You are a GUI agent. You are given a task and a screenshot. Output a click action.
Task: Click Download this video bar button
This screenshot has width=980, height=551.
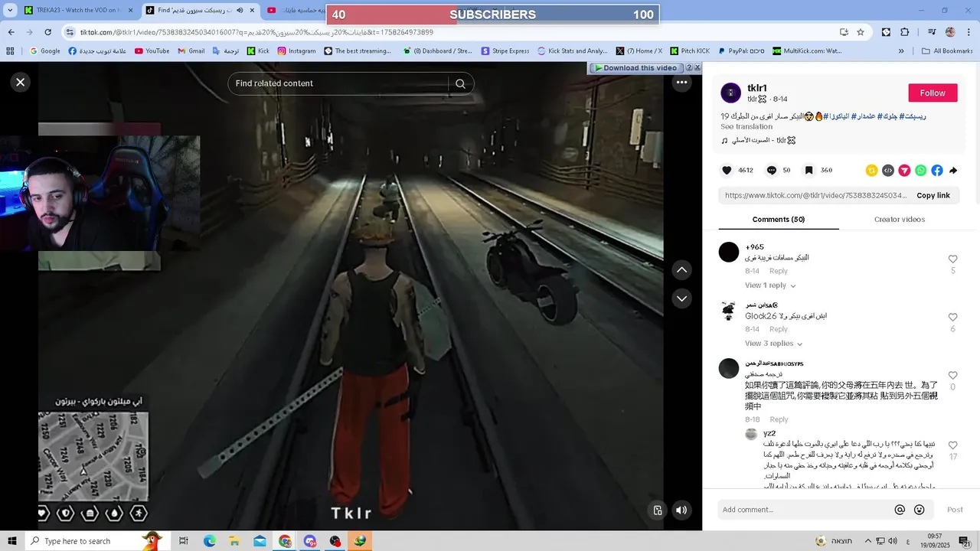pos(635,68)
